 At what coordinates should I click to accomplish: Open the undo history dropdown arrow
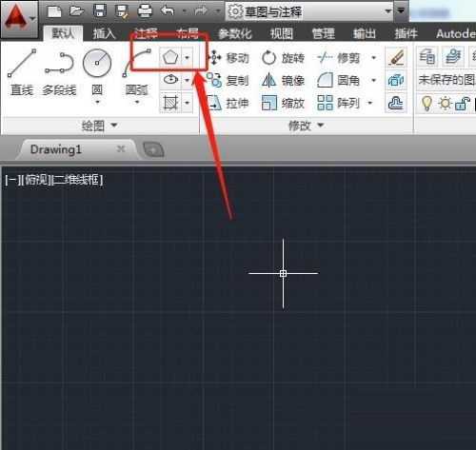coord(184,11)
